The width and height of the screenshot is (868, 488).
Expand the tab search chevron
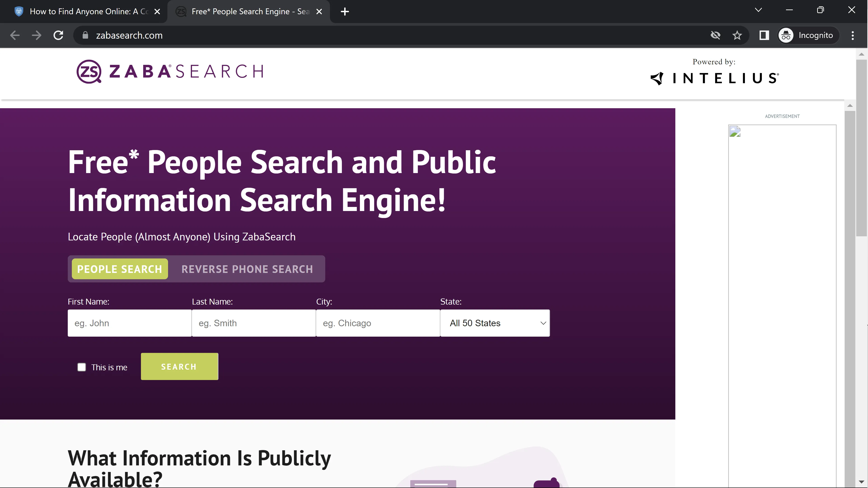[x=758, y=10]
